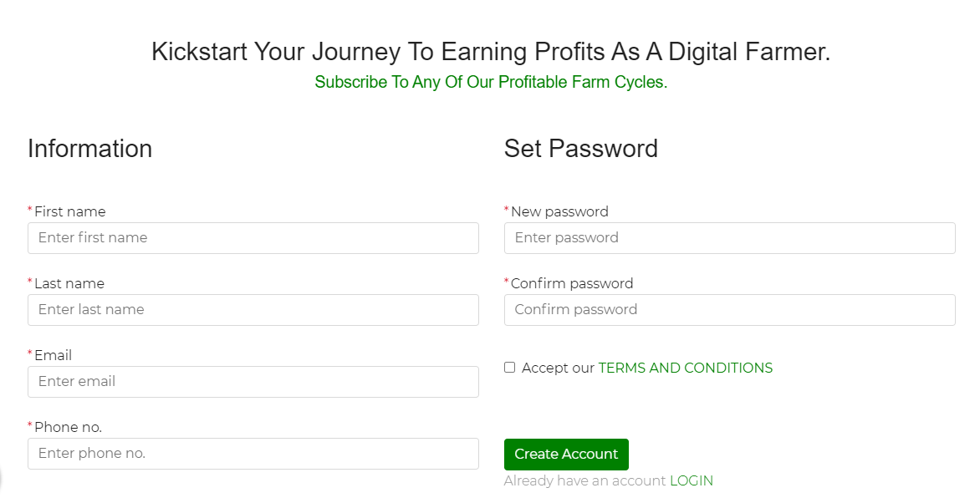The height and width of the screenshot is (498, 980).
Task: Click into the Enter email field
Action: (253, 382)
